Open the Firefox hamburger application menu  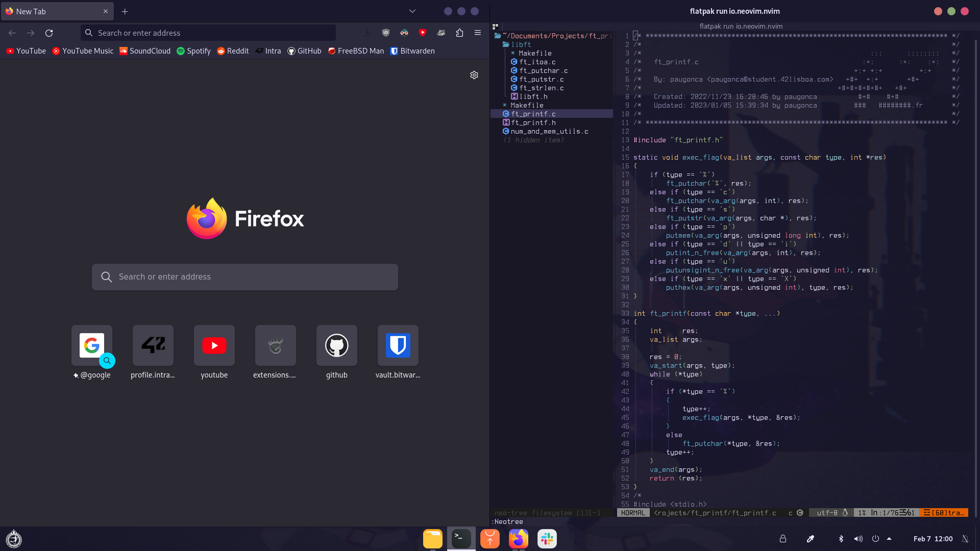click(478, 33)
